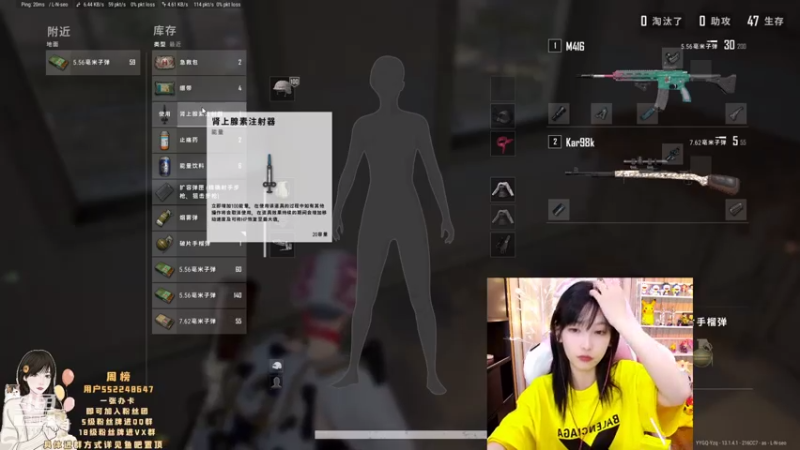Click the syringe image in tooltip
800x450 pixels.
click(x=269, y=173)
